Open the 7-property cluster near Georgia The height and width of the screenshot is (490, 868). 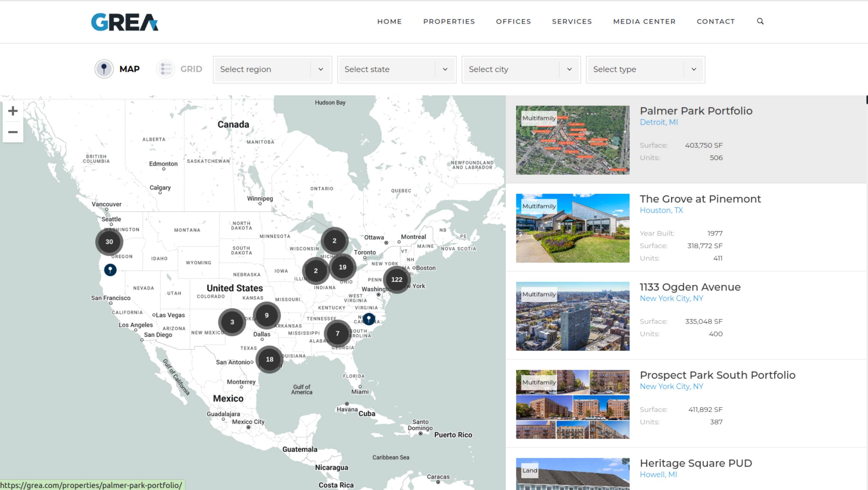[x=337, y=333]
